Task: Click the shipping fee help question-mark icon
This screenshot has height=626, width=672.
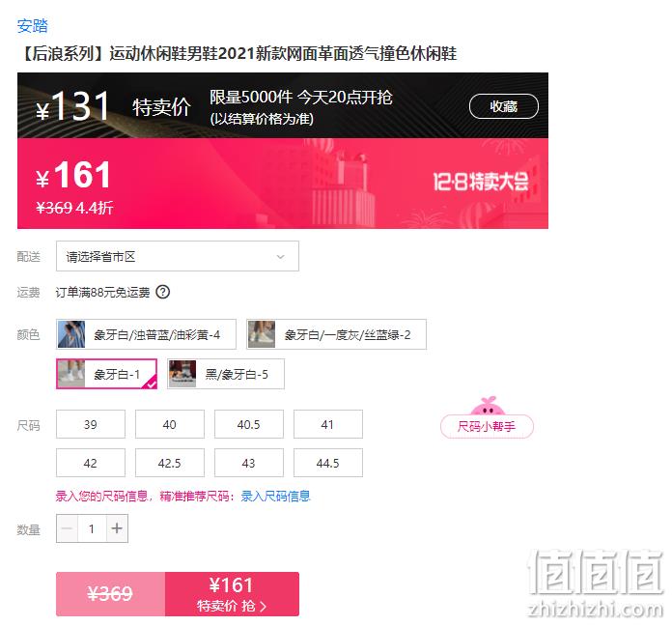Action: 163,292
